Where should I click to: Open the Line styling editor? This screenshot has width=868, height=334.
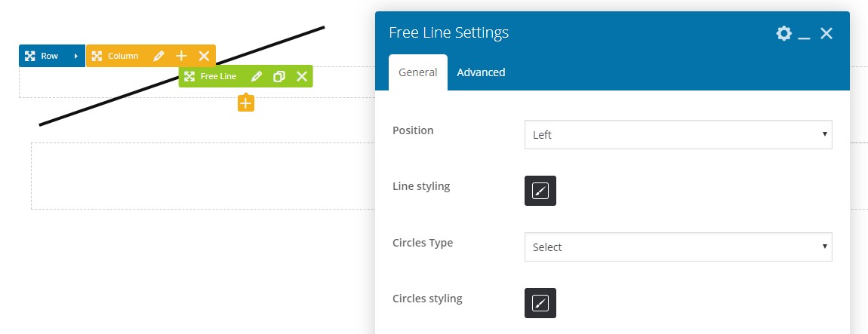point(540,191)
